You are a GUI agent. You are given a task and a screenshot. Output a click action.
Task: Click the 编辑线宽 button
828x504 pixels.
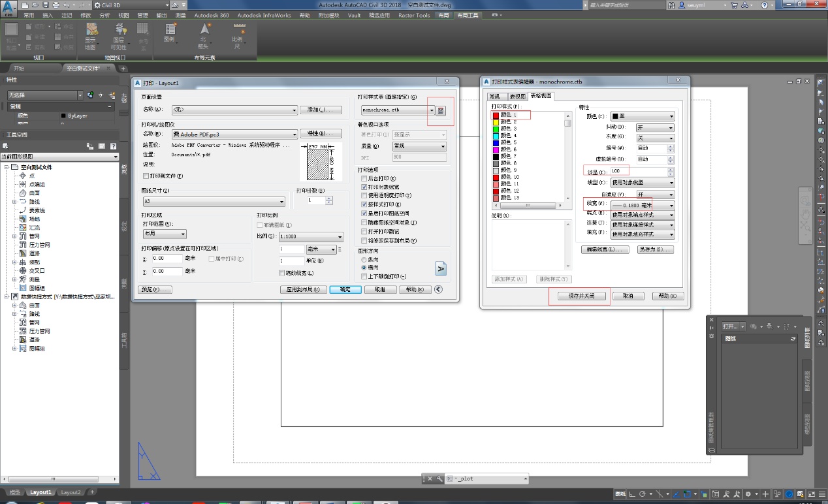[x=605, y=249]
